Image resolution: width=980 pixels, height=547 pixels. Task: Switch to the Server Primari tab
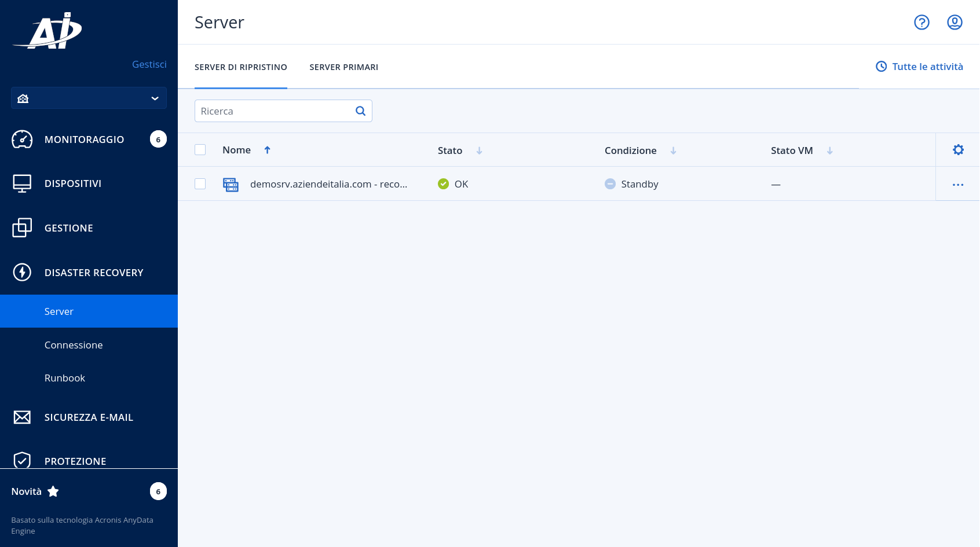[343, 67]
